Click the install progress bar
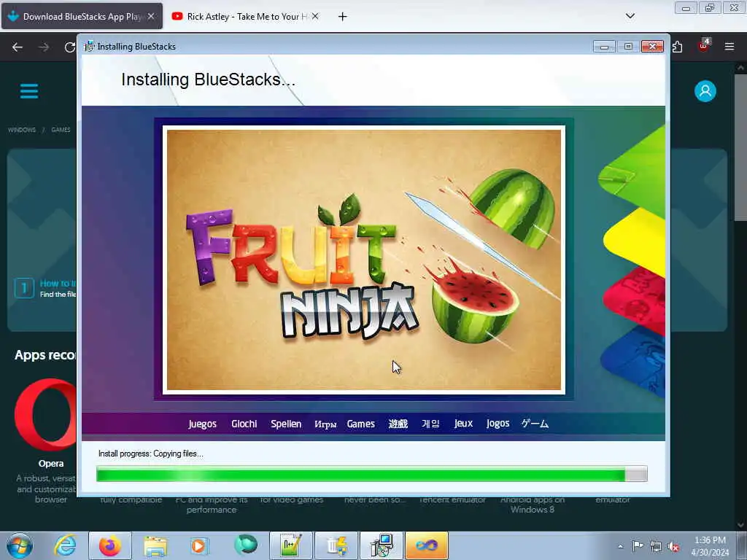The width and height of the screenshot is (747, 560). [x=371, y=474]
